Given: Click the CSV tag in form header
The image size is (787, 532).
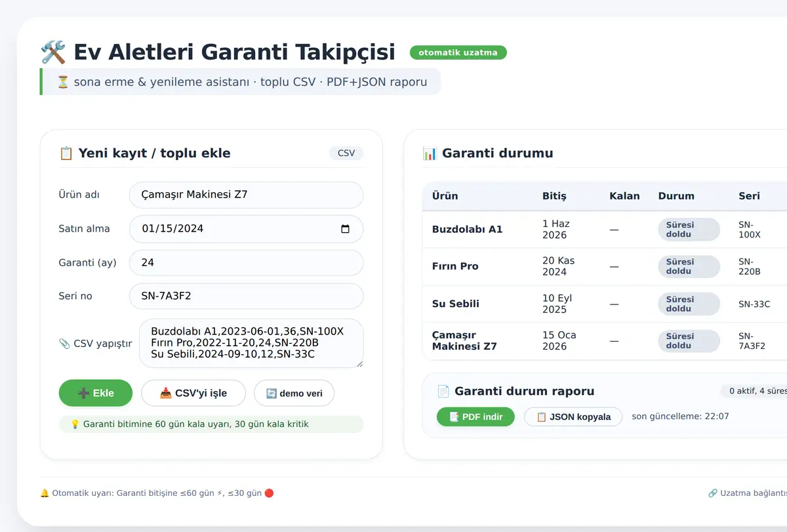Looking at the screenshot, I should click(346, 153).
